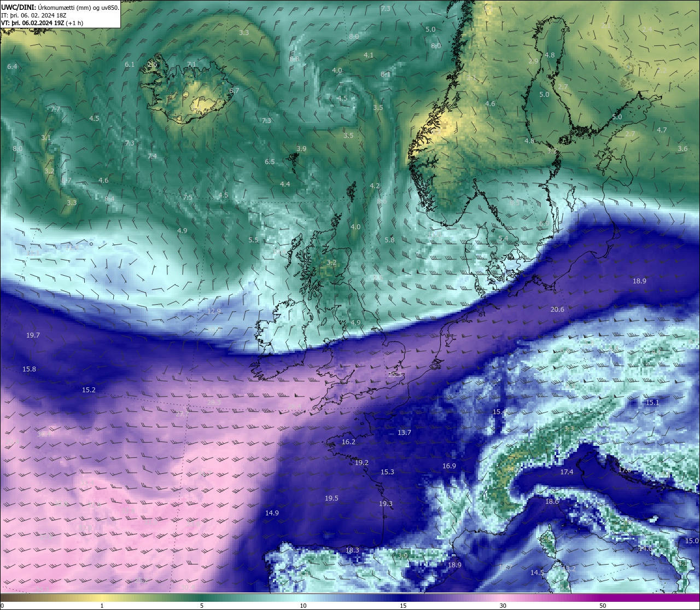This screenshot has width=700, height=610.
Task: Click the 17.4 value over Italy
Action: pyautogui.click(x=567, y=472)
